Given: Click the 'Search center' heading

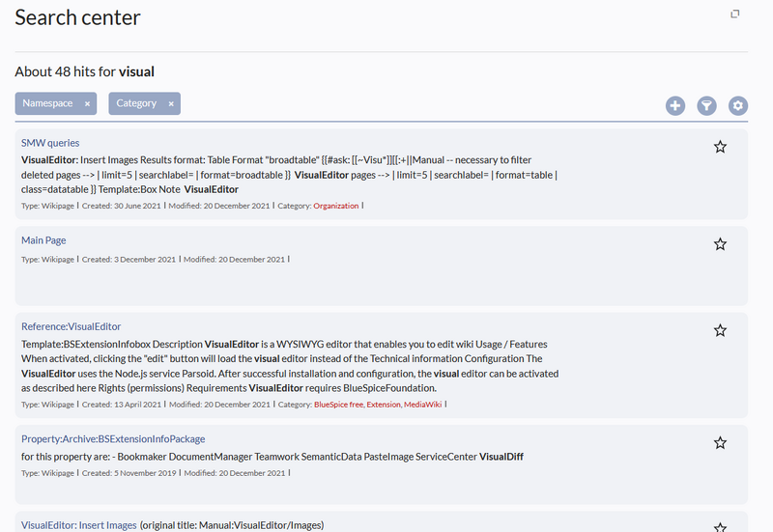Looking at the screenshot, I should [77, 17].
